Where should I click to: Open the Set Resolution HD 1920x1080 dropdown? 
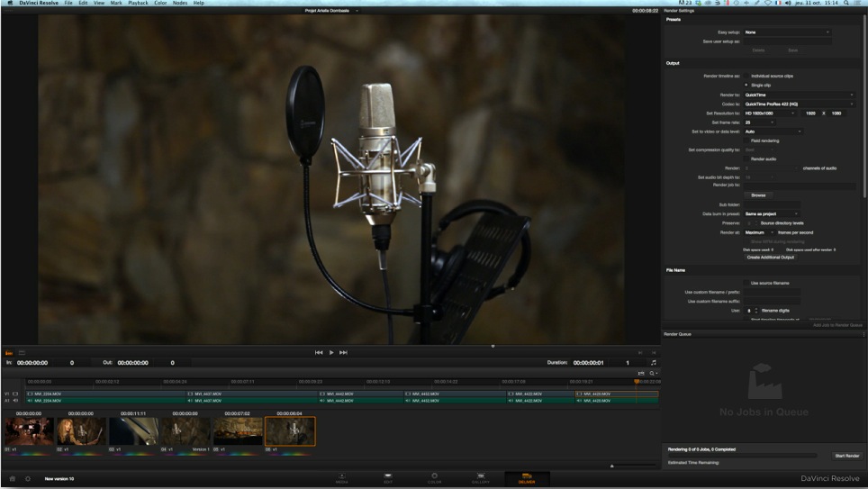click(x=770, y=113)
